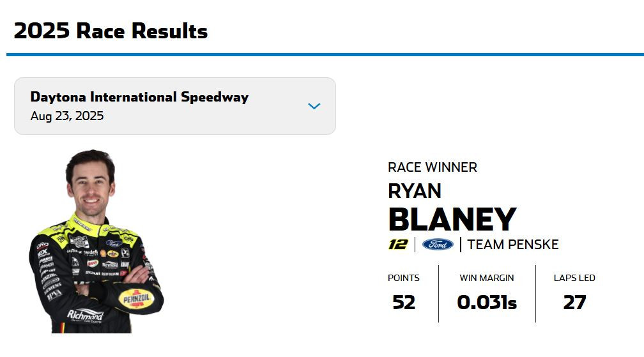The image size is (644, 357).
Task: Click the BLANEY last name heading
Action: pos(452,219)
